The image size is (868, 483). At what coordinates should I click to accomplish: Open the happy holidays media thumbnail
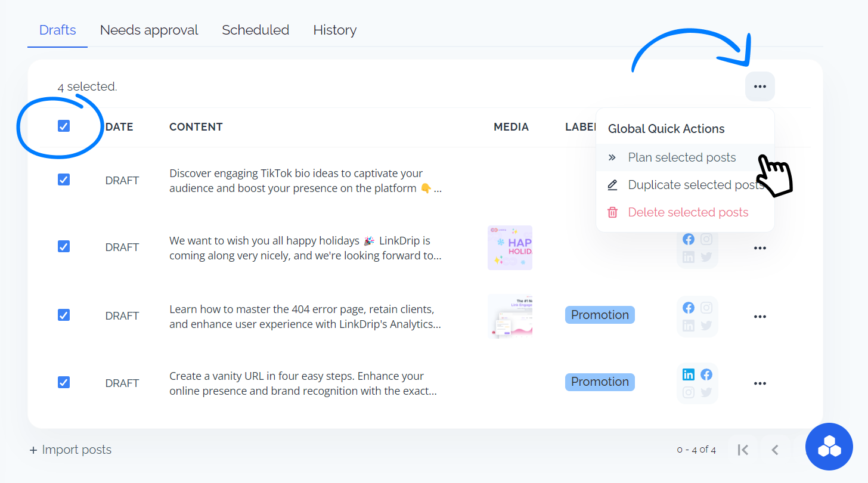point(510,247)
